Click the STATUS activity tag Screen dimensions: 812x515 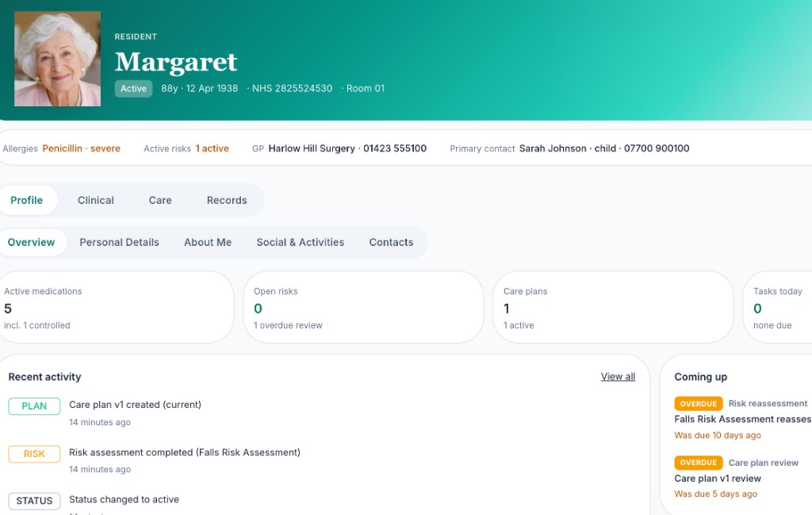34,501
